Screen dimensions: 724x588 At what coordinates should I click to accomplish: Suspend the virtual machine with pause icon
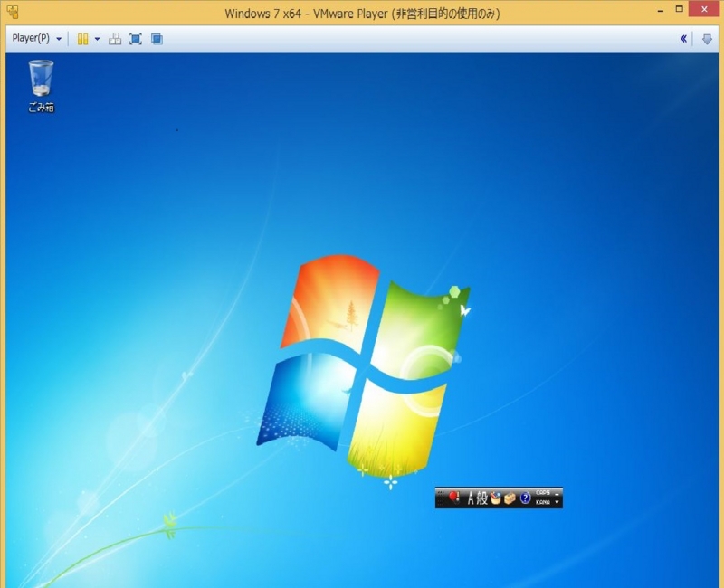[x=82, y=39]
